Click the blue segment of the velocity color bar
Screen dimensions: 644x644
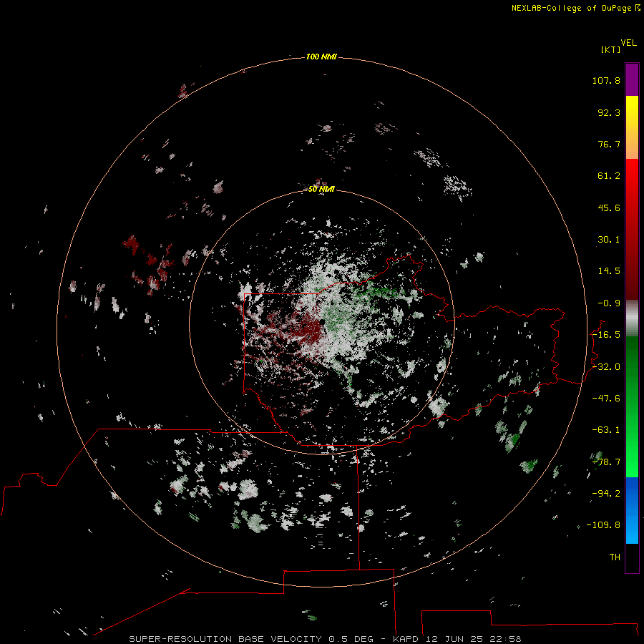[632, 510]
